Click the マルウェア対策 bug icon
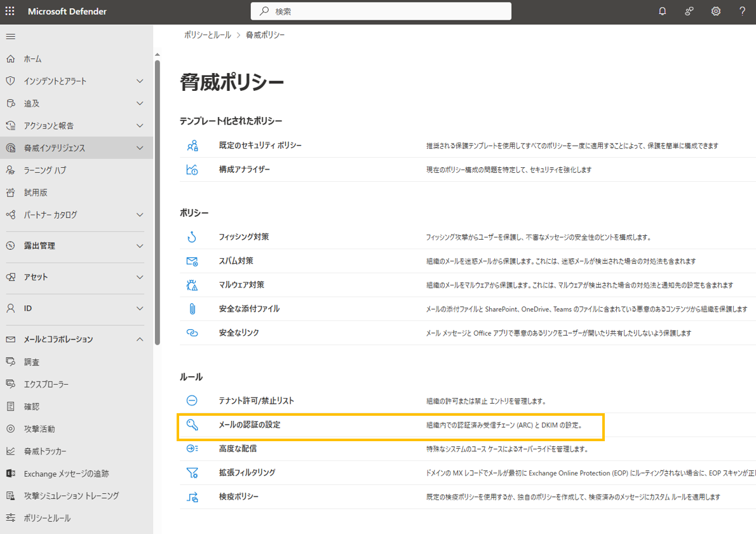756x534 pixels. (x=192, y=285)
